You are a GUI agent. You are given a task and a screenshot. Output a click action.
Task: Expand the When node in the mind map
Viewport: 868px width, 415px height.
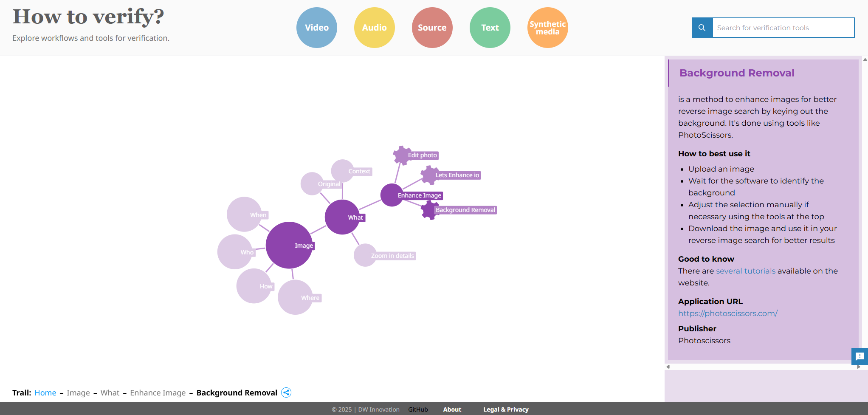point(245,215)
